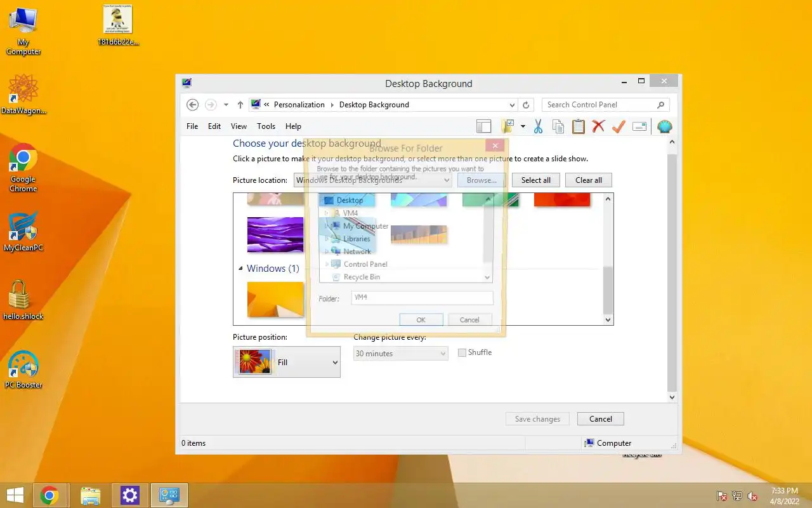Screen dimensions: 812x508
Task: Refresh the address bar location
Action: (x=526, y=105)
